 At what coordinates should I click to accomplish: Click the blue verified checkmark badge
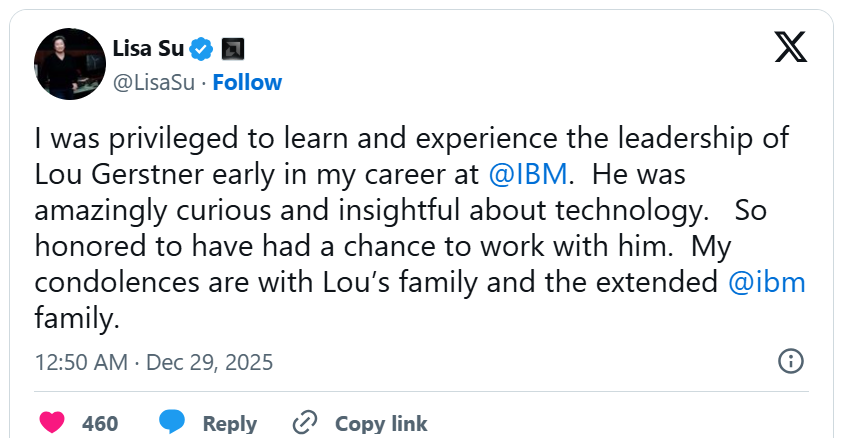pos(202,48)
